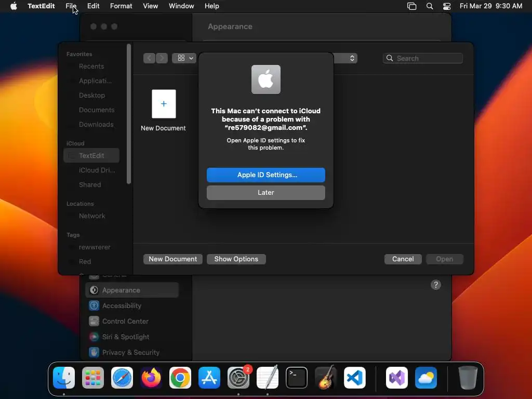Image resolution: width=532 pixels, height=399 pixels.
Task: Open the App Store dock icon
Action: (x=209, y=378)
